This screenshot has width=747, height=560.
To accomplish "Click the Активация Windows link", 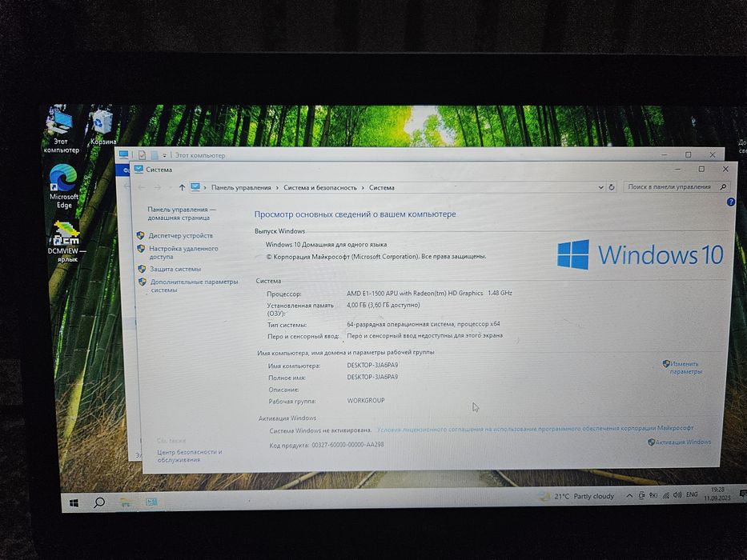I will tap(683, 442).
